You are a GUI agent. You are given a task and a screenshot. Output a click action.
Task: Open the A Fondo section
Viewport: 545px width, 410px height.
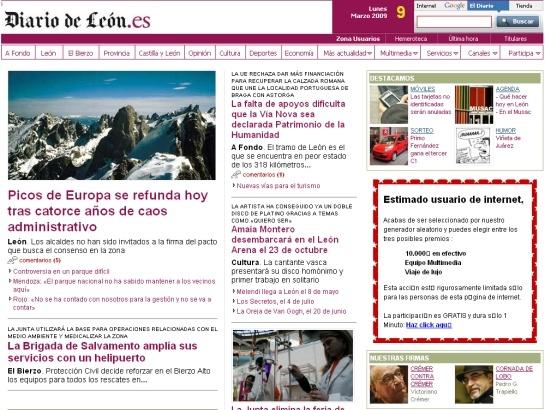(18, 53)
